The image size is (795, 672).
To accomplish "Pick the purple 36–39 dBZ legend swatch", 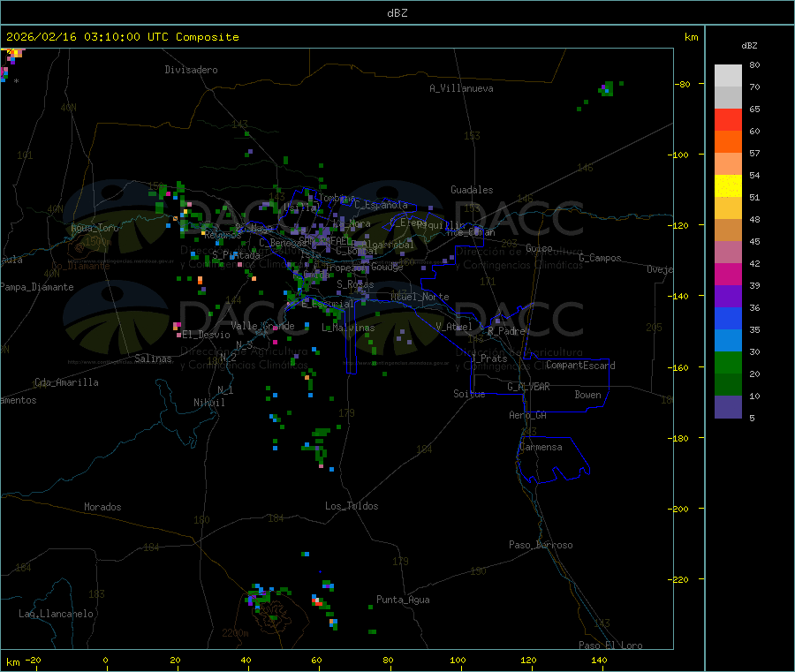I will (x=728, y=297).
